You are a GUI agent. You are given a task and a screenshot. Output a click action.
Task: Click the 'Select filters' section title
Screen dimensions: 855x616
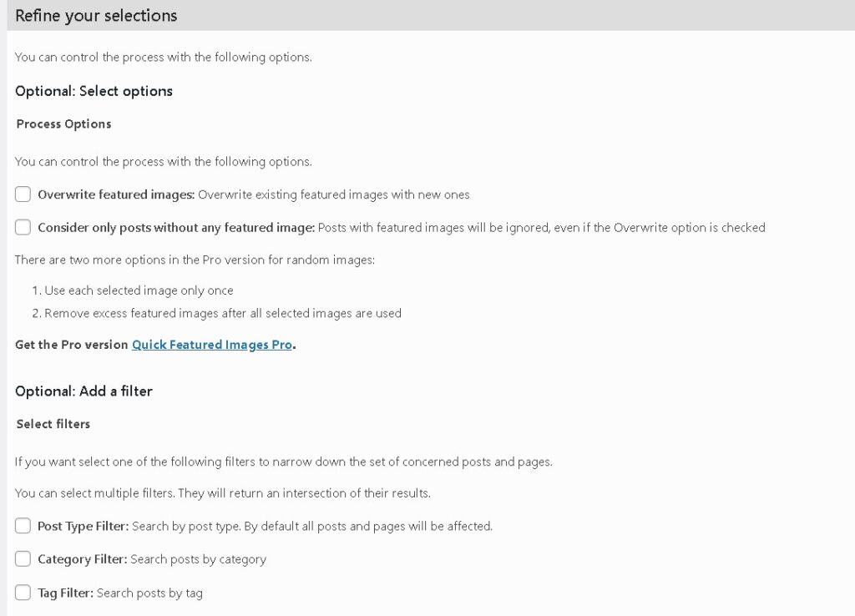coord(53,424)
